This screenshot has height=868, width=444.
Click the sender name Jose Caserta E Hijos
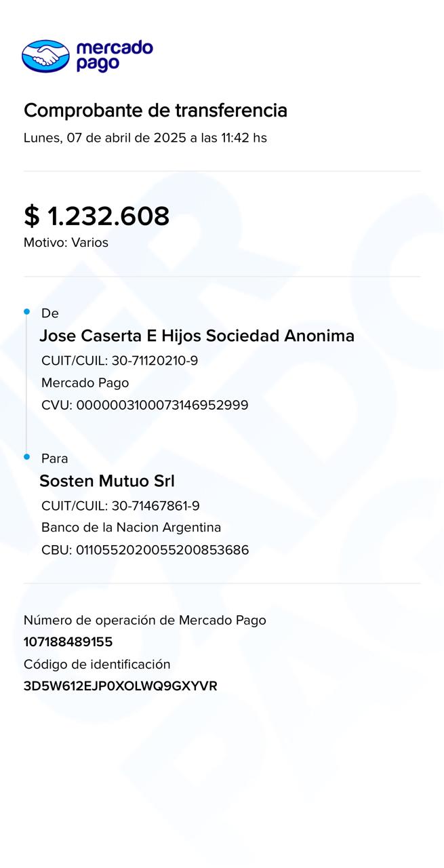pos(197,336)
